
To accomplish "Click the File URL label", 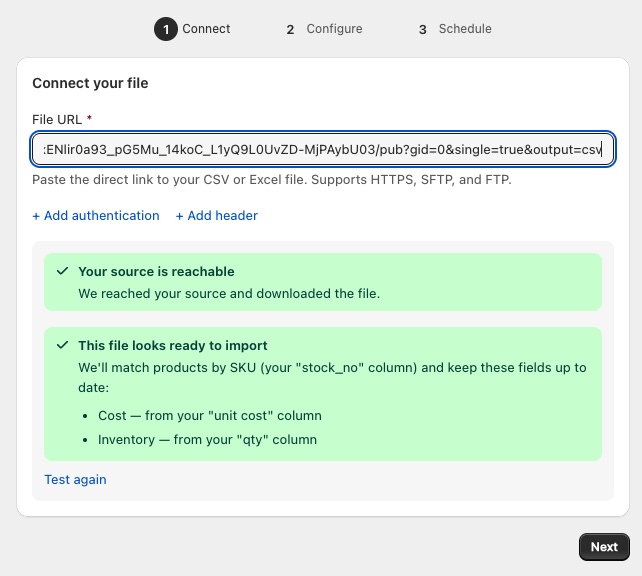I will click(x=57, y=120).
